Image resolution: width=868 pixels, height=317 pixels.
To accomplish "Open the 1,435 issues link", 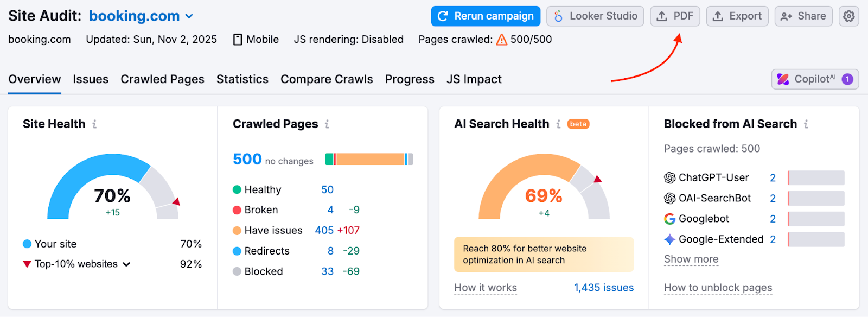I will pos(603,288).
